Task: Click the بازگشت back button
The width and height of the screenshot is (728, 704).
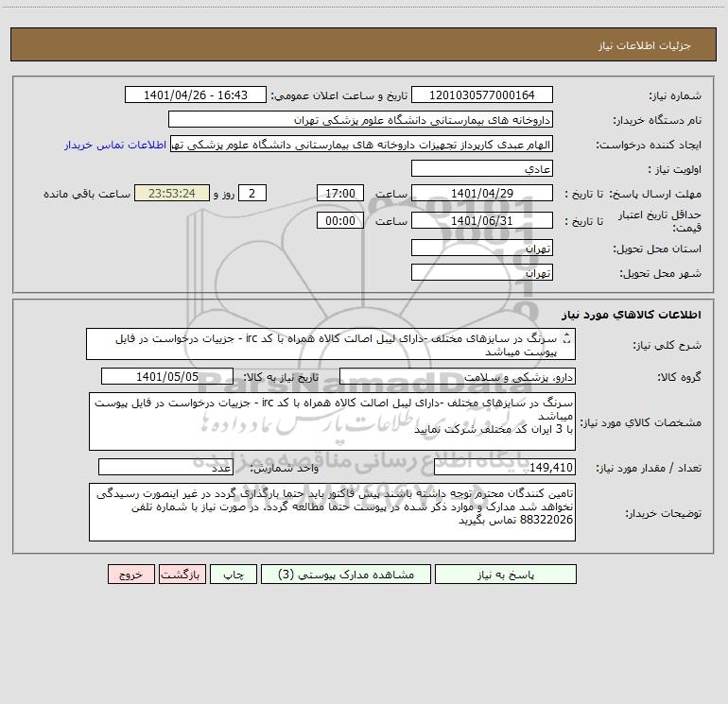Action: click(182, 574)
